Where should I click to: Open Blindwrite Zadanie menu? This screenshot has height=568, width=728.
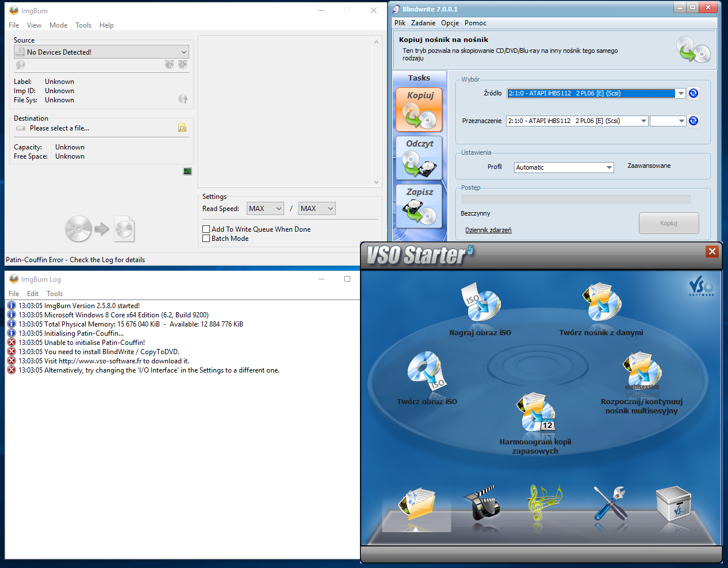tap(423, 23)
